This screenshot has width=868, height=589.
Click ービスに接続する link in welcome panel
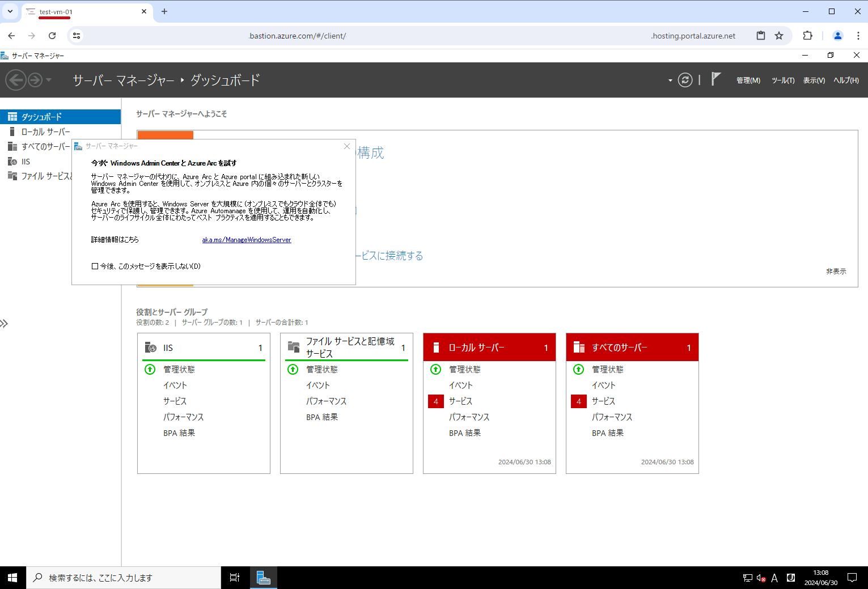389,256
